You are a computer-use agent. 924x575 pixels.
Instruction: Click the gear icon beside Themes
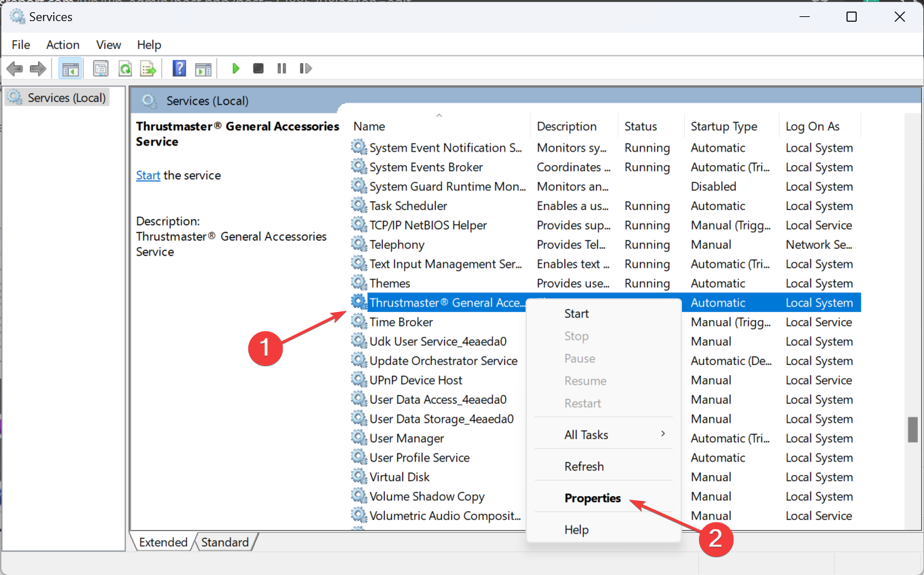click(358, 283)
